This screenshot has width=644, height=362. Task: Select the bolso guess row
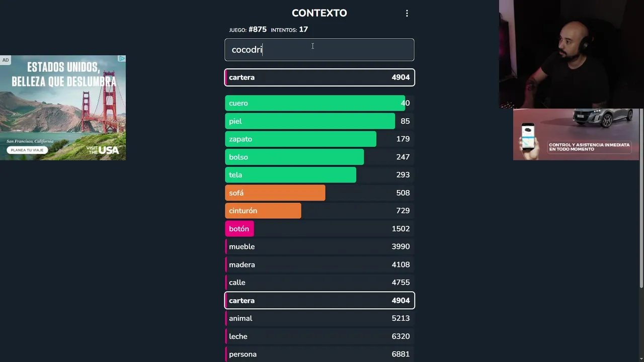[319, 157]
